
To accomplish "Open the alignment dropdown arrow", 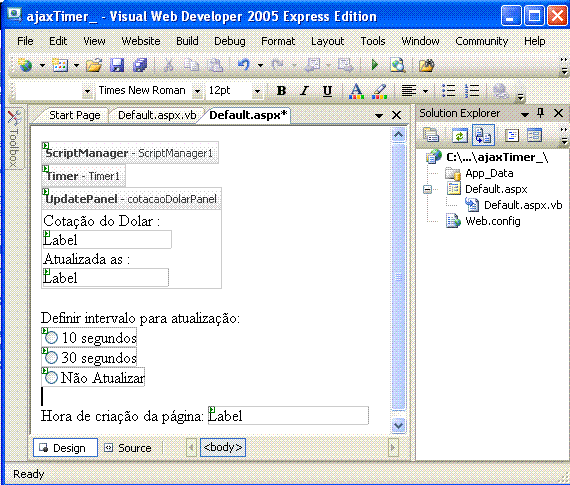I will [x=425, y=91].
